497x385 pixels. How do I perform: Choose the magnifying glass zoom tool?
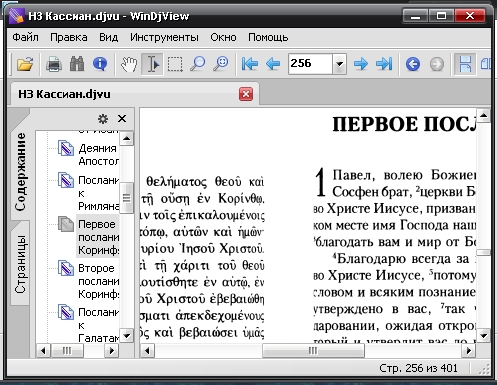click(x=198, y=64)
